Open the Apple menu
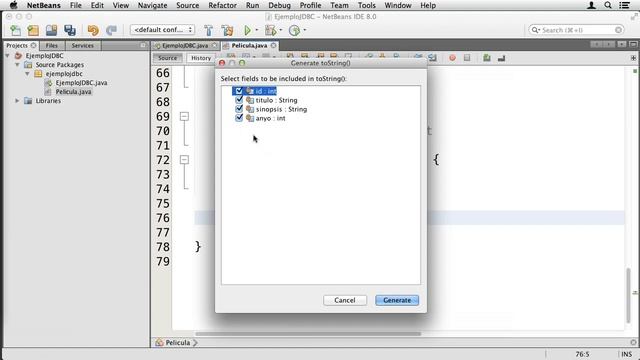 [x=13, y=5]
